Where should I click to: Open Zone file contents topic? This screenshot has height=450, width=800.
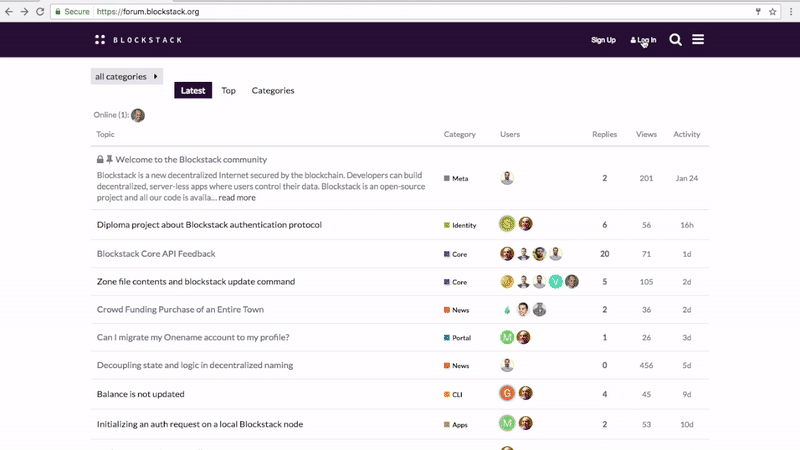click(x=196, y=282)
